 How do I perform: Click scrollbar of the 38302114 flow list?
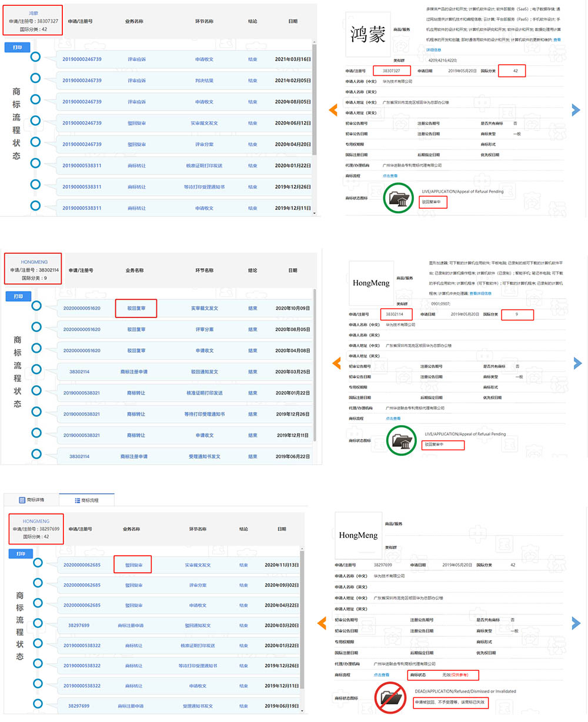(315, 365)
